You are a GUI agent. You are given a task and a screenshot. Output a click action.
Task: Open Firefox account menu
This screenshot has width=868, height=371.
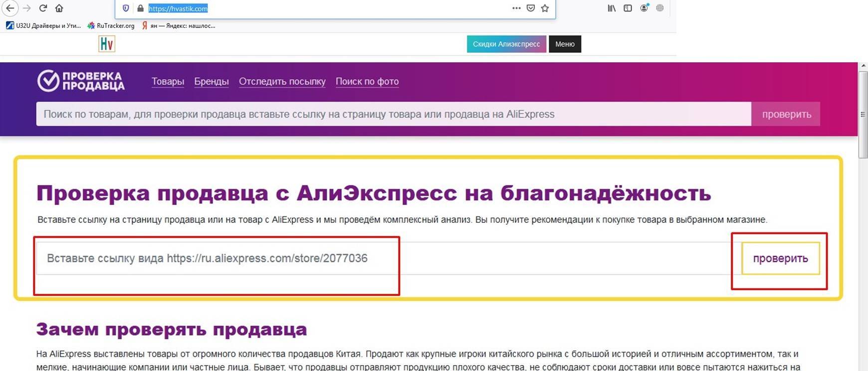[644, 8]
